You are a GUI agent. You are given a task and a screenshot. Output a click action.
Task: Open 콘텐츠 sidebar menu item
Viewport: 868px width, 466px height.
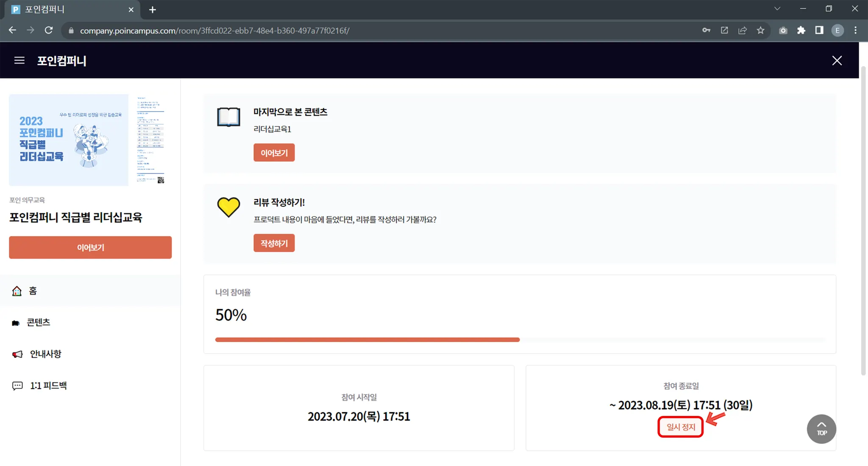point(38,323)
